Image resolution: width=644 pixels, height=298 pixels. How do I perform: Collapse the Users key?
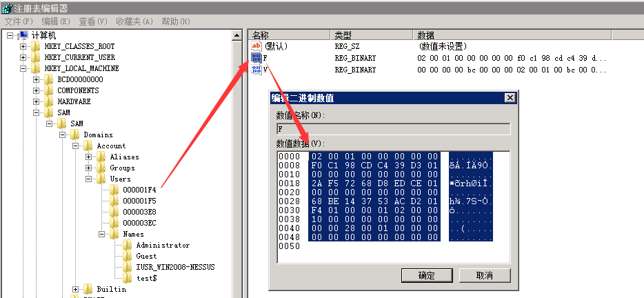89,179
